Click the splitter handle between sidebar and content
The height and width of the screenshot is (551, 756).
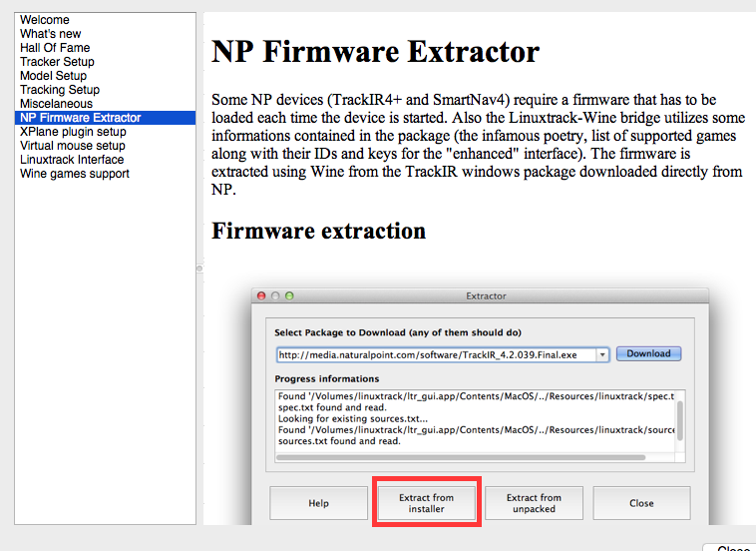point(199,269)
